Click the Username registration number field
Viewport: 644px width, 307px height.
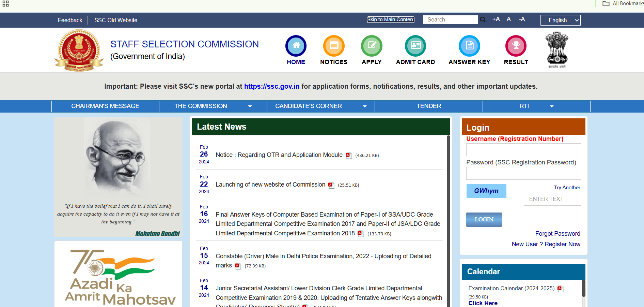tap(523, 150)
